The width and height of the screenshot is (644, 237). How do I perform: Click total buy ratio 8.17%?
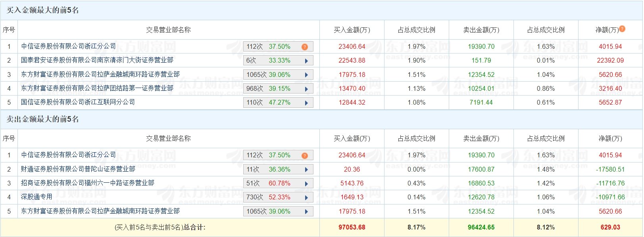[x=417, y=227]
